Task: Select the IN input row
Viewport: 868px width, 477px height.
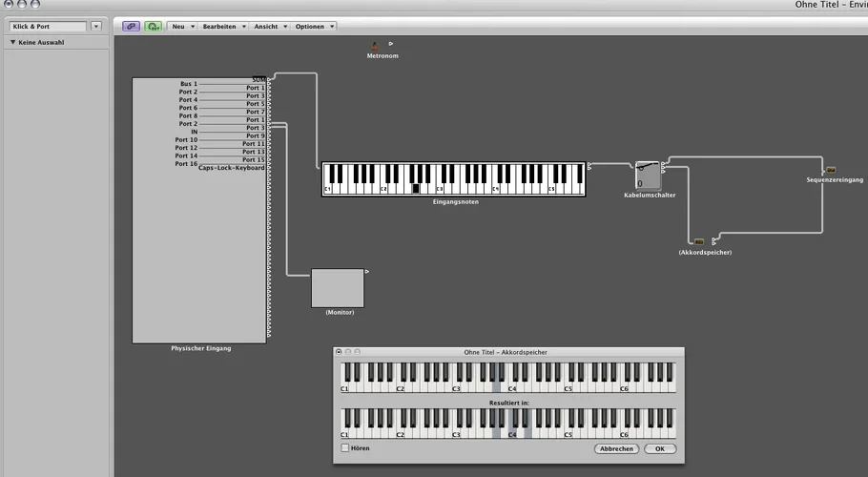Action: [x=195, y=132]
